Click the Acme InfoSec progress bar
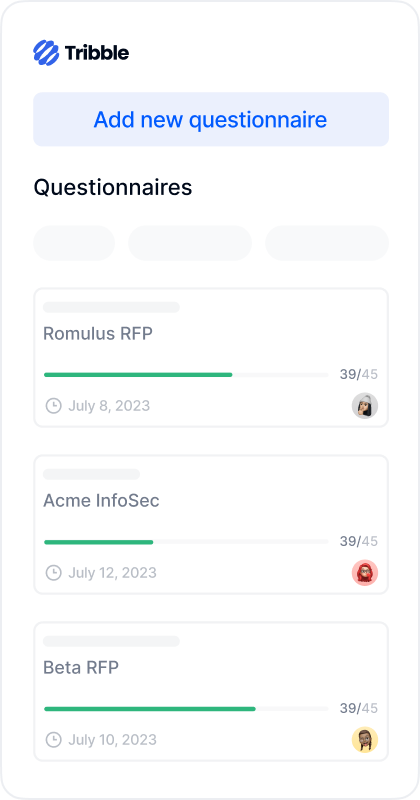420x800 pixels. click(186, 542)
